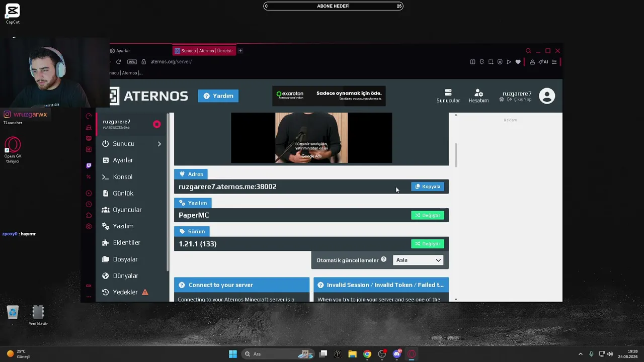This screenshot has width=644, height=362.
Task: Open extensions cube icon in Opera GX sidebar
Action: click(x=89, y=215)
